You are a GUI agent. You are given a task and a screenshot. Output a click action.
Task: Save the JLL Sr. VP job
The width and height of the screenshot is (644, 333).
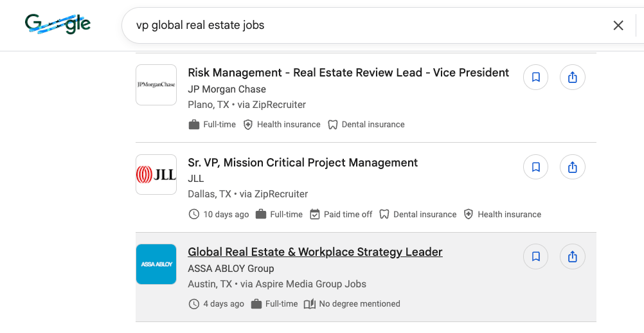point(535,168)
